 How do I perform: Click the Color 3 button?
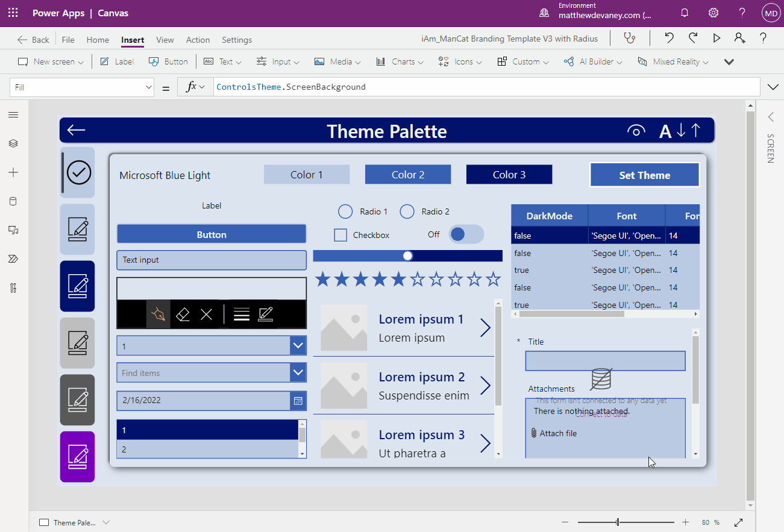pyautogui.click(x=509, y=174)
